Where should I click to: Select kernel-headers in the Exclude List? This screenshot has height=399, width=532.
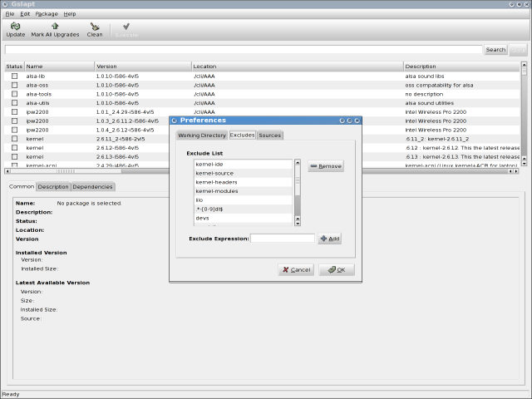[216, 182]
